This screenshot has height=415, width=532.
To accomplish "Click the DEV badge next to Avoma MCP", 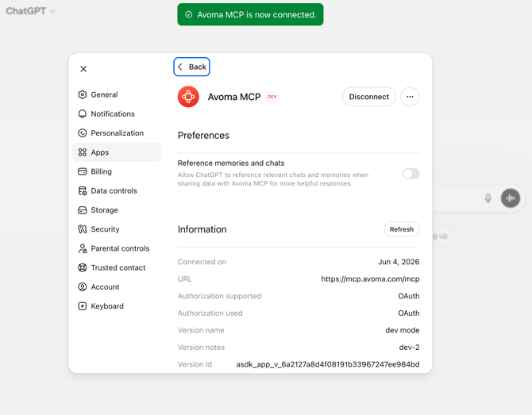I will pyautogui.click(x=272, y=97).
